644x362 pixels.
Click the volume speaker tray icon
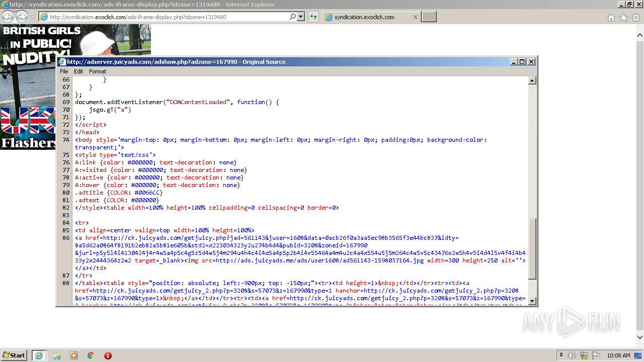(x=572, y=355)
